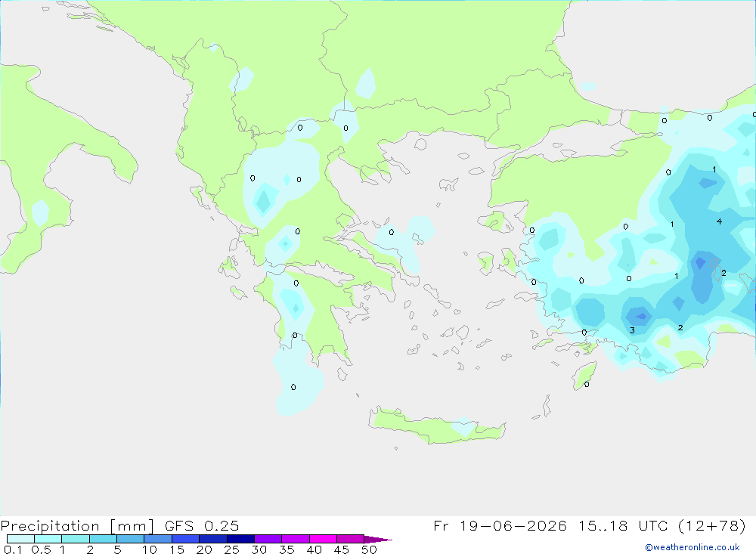Click the '(12+78)' forecast run offset
Screen dimensions: 756x554
[x=712, y=525]
